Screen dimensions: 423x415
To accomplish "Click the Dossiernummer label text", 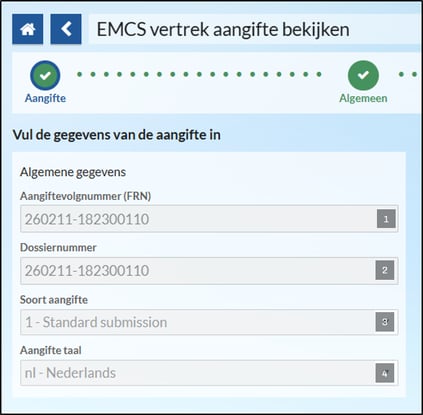I will pos(58,247).
